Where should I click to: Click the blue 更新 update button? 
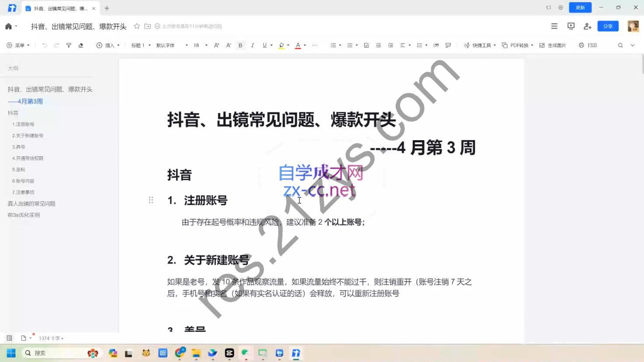[x=580, y=7]
